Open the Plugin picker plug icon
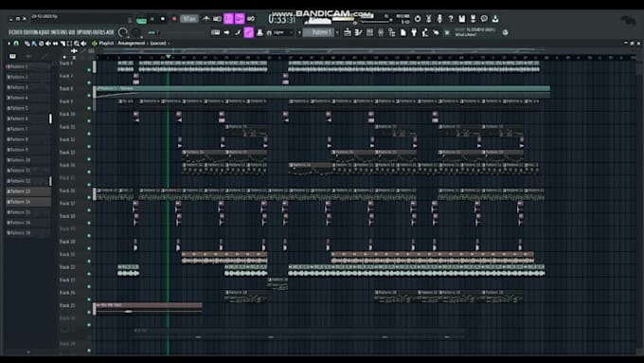 point(414,32)
